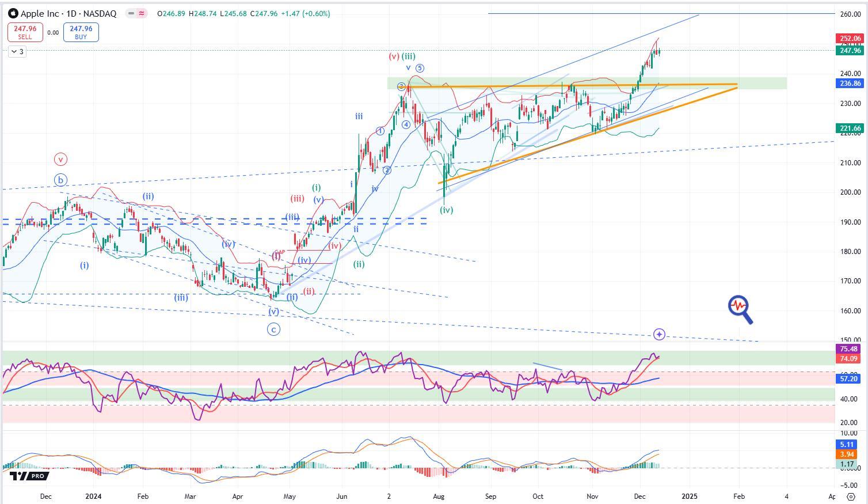This screenshot has height=504, width=868.
Task: Click the red 252.06 price label
Action: pos(850,39)
